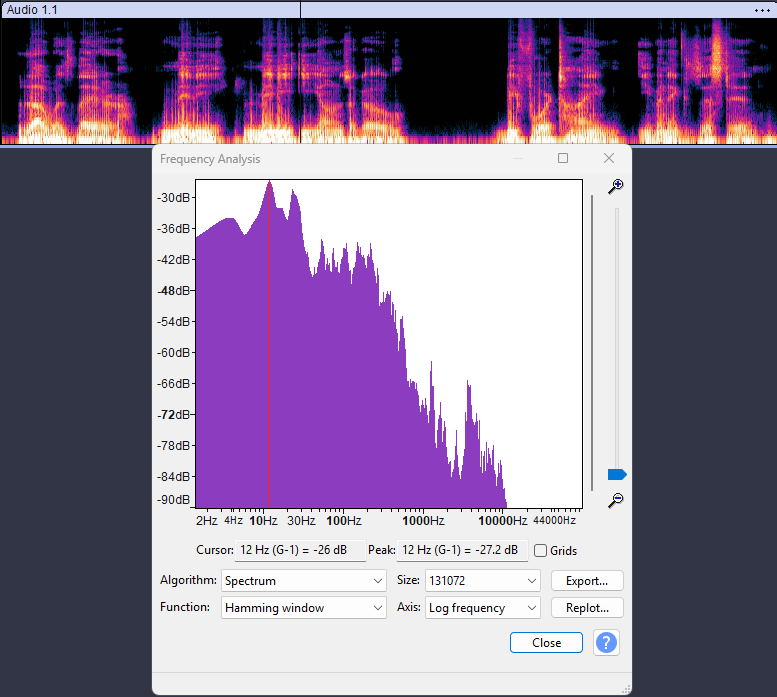Image resolution: width=777 pixels, height=697 pixels.
Task: Click the -72dB axis label
Action: [173, 415]
